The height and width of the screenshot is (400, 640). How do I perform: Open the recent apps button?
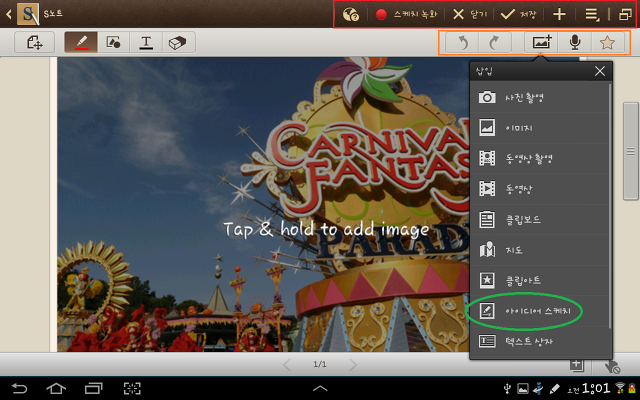[x=93, y=388]
